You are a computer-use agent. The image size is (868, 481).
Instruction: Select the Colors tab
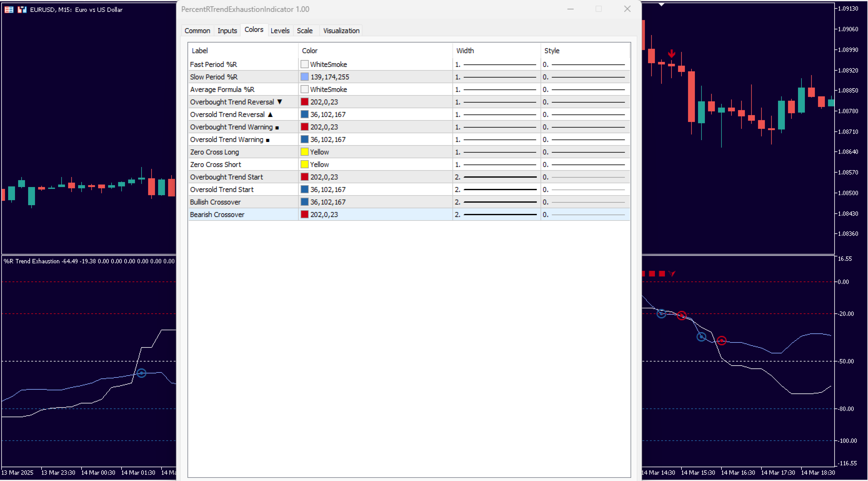[254, 29]
